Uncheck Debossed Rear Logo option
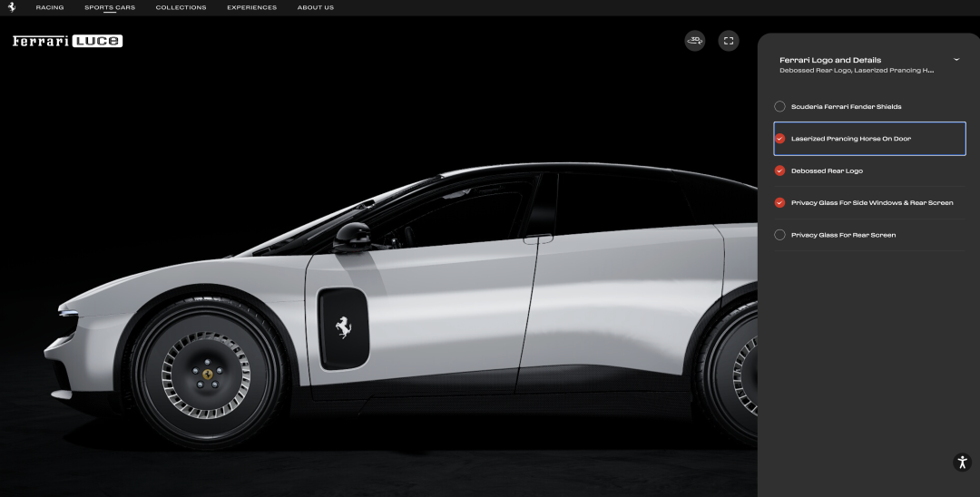The width and height of the screenshot is (980, 497). pyautogui.click(x=779, y=171)
